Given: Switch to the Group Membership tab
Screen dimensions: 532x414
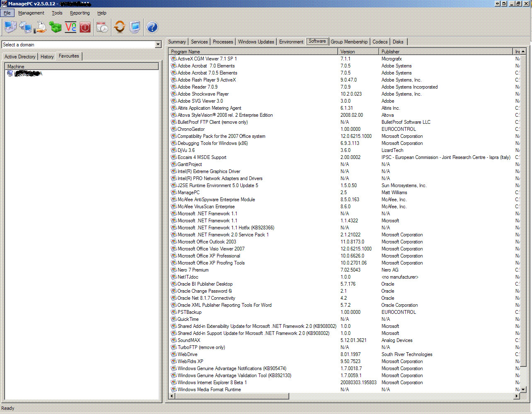Looking at the screenshot, I should 349,42.
